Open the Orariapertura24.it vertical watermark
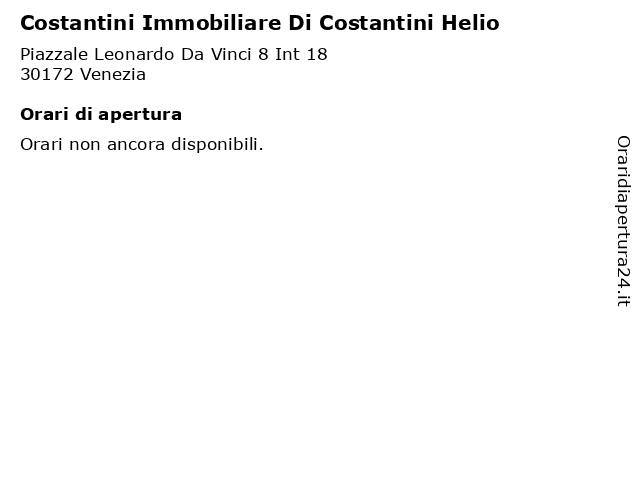Image resolution: width=640 pixels, height=480 pixels. click(x=623, y=221)
